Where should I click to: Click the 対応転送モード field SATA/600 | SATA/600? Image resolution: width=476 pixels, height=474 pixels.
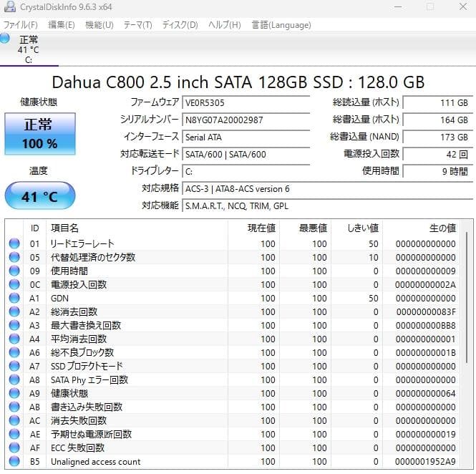[x=246, y=154]
